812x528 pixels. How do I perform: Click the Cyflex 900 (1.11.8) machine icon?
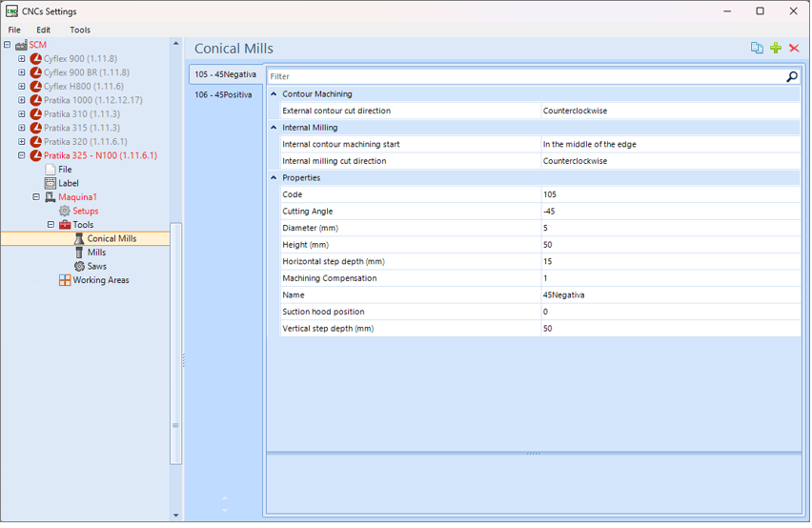tap(35, 59)
